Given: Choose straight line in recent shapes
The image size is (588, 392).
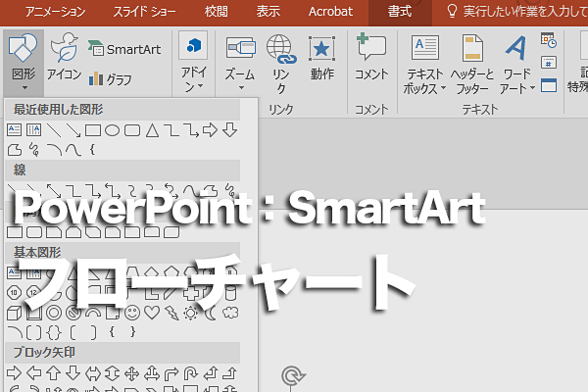Looking at the screenshot, I should 54,130.
